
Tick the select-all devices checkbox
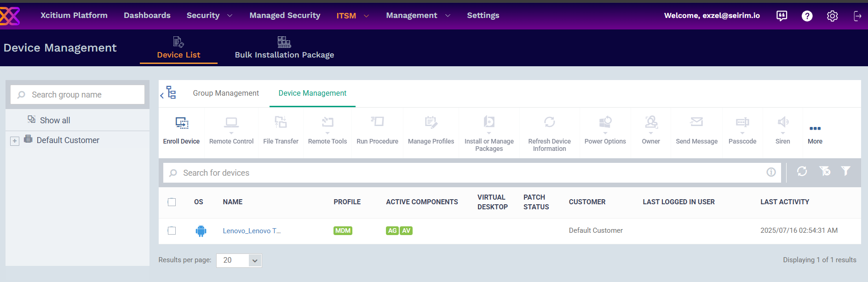172,202
